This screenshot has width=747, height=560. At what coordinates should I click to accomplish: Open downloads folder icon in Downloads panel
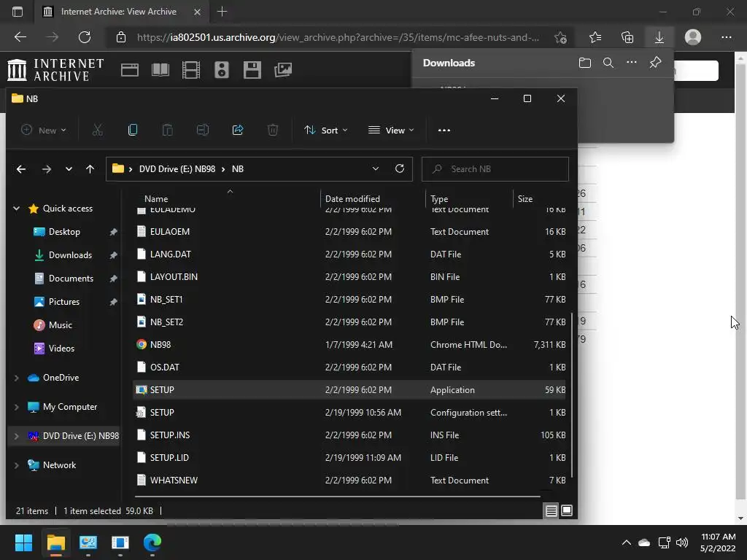tap(585, 63)
